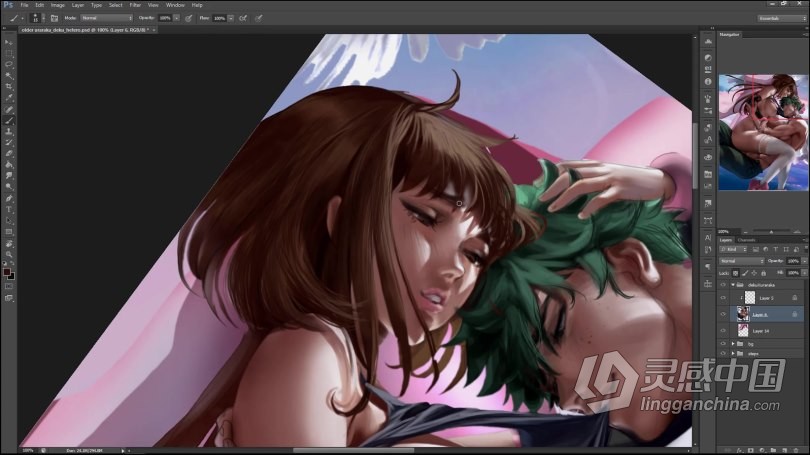Expand the bg layer group
This screenshot has width=810, height=455.
tap(733, 343)
